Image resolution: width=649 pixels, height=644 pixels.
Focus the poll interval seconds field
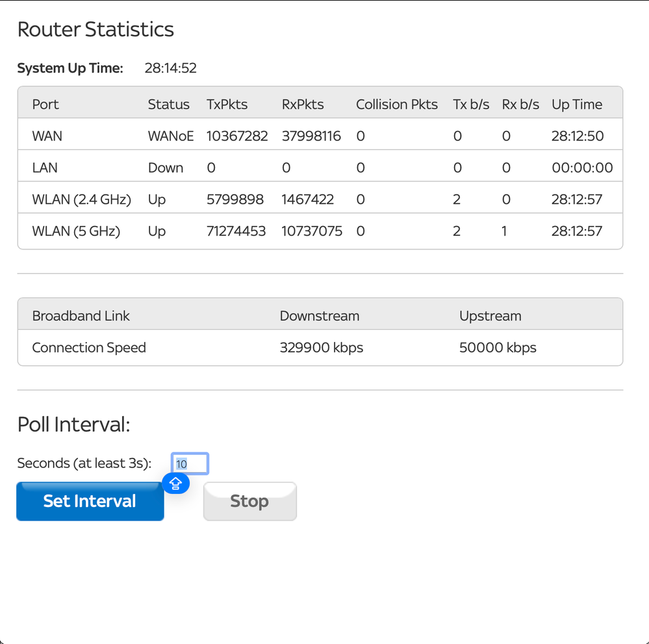point(190,464)
